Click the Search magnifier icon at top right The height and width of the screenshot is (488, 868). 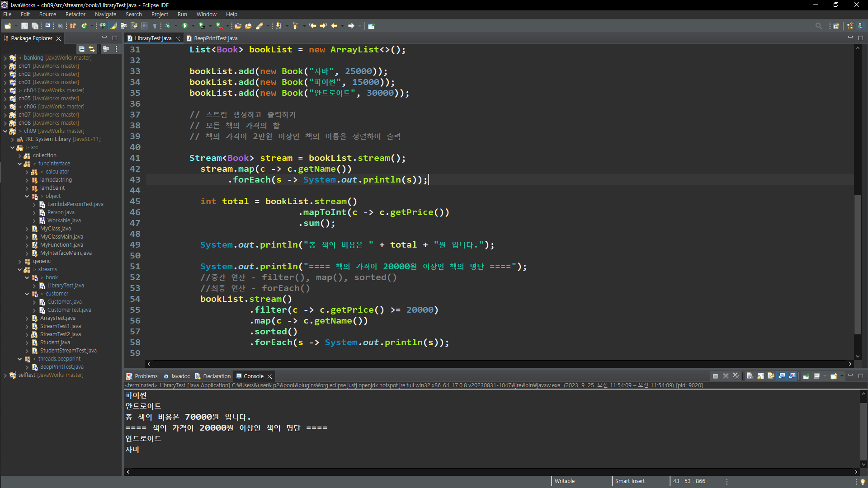[818, 26]
